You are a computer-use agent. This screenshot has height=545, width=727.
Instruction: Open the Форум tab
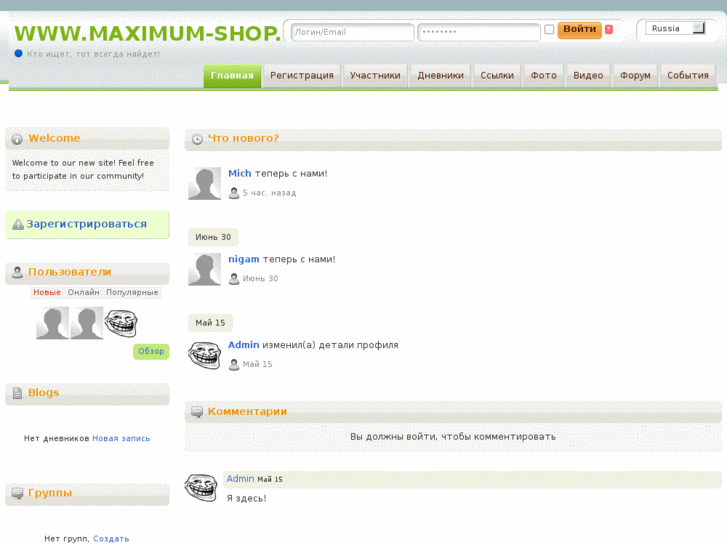(635, 76)
